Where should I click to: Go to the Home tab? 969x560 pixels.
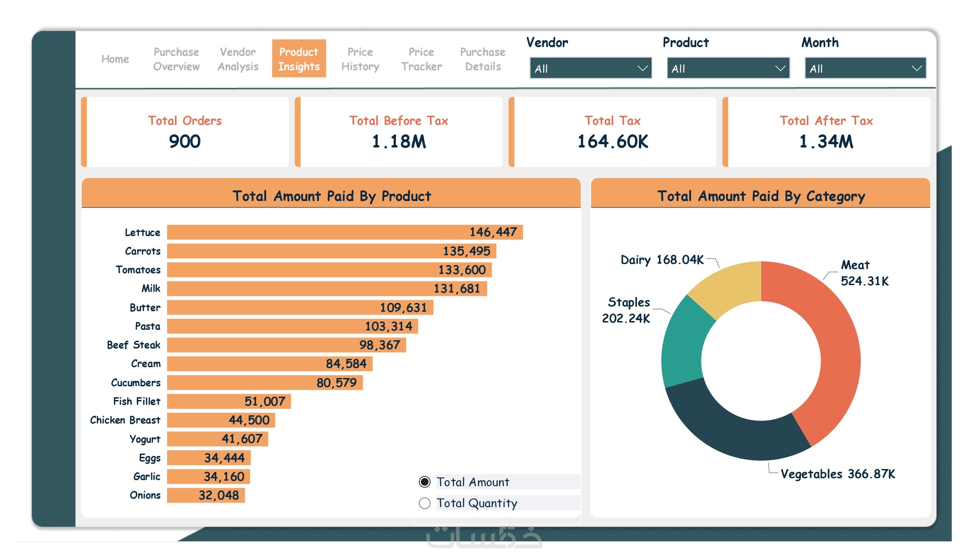tap(115, 59)
